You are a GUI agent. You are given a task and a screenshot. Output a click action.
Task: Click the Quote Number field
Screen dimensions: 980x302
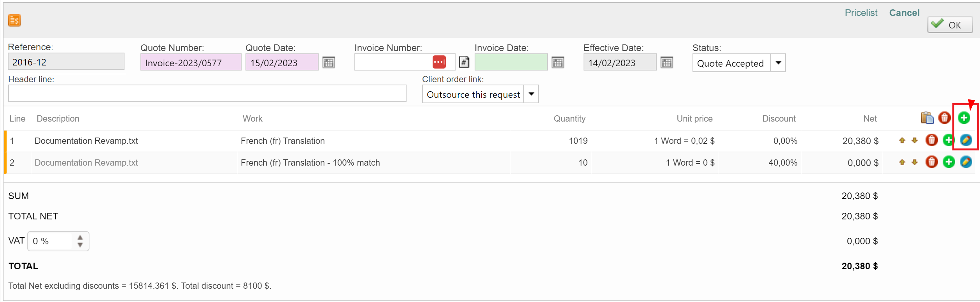coord(191,62)
